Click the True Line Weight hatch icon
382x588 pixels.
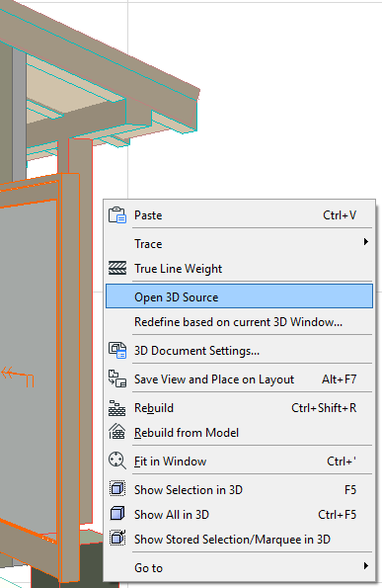point(117,268)
